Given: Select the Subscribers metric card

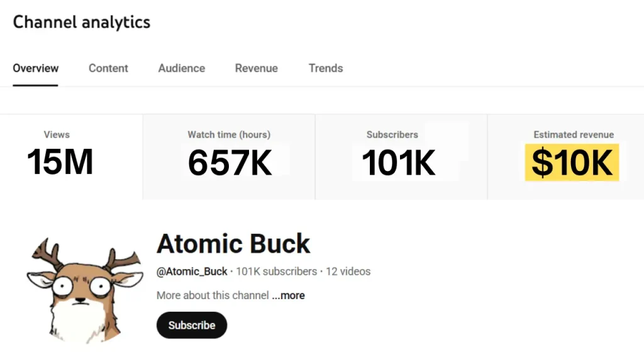Looking at the screenshot, I should (x=401, y=156).
